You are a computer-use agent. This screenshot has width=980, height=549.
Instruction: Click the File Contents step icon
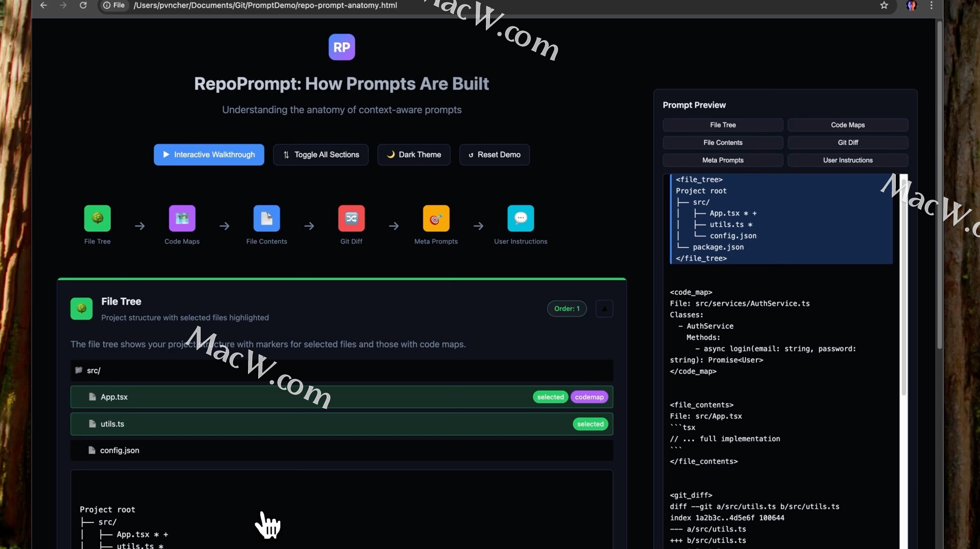(266, 219)
